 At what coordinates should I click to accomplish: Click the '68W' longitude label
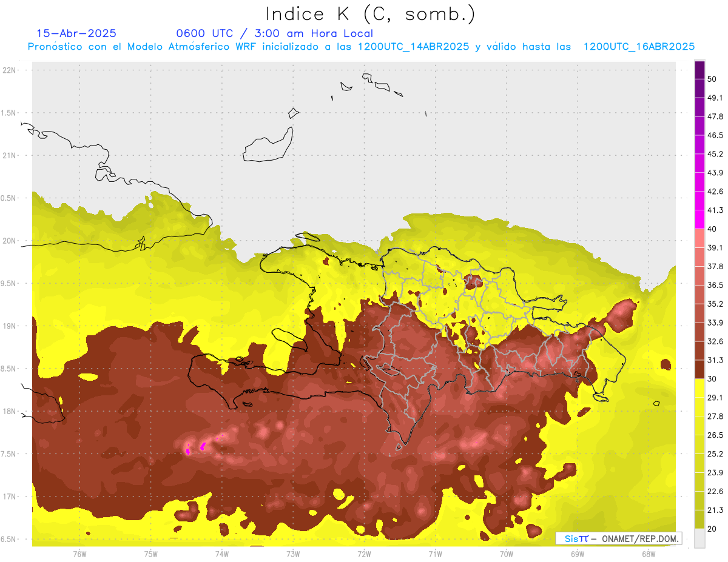click(x=649, y=554)
